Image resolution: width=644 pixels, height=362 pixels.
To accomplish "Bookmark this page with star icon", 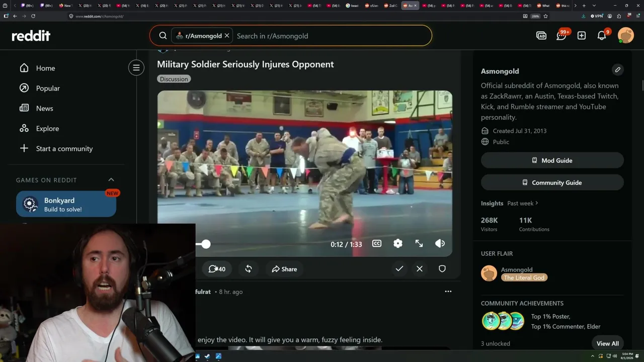I will (545, 16).
